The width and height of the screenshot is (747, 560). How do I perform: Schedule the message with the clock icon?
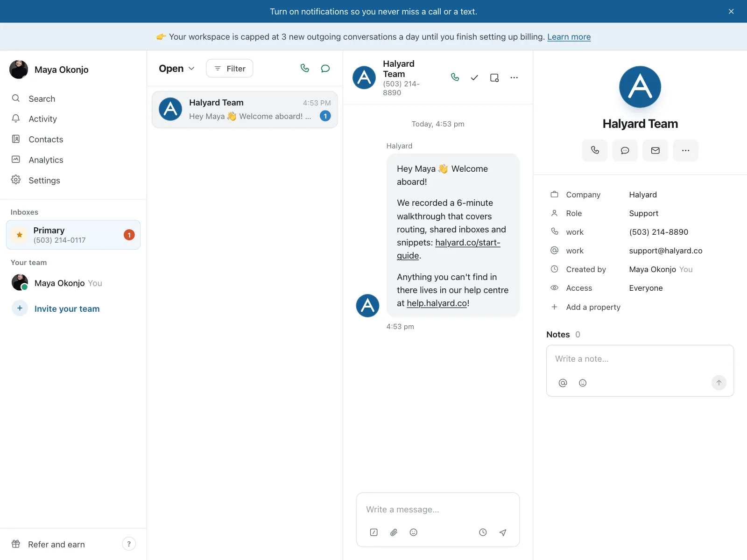coord(483,532)
